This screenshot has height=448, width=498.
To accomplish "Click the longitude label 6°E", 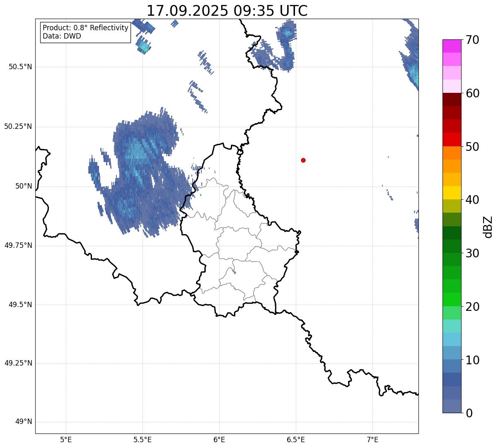I will pyautogui.click(x=219, y=440).
